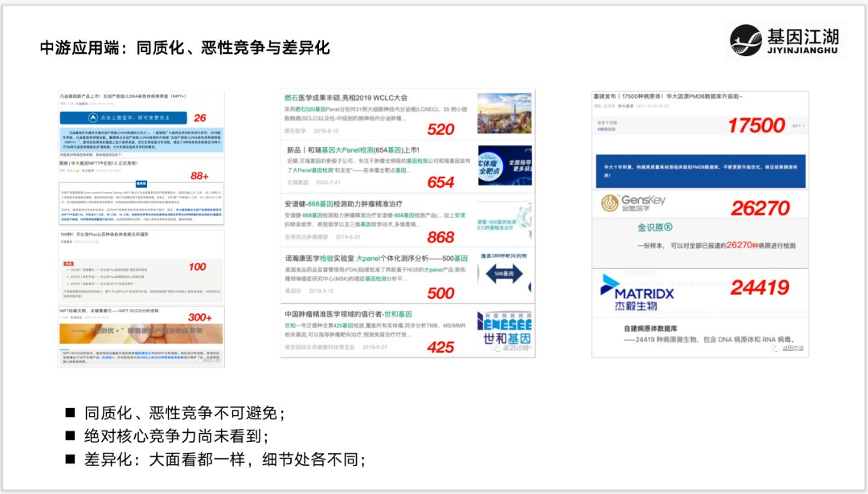Open the WCLC city photo thumbnail
The height and width of the screenshot is (494, 868).
[504, 113]
